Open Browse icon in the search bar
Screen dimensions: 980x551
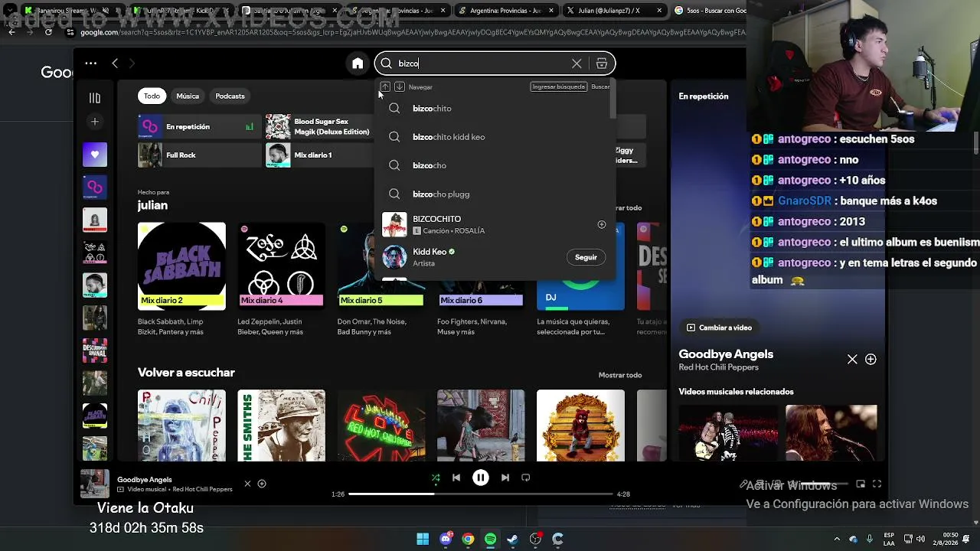coord(602,64)
